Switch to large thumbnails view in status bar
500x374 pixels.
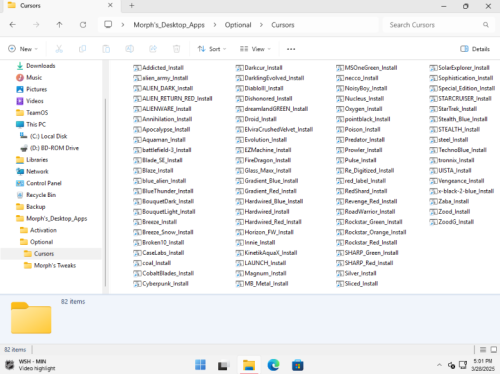pyautogui.click(x=494, y=350)
